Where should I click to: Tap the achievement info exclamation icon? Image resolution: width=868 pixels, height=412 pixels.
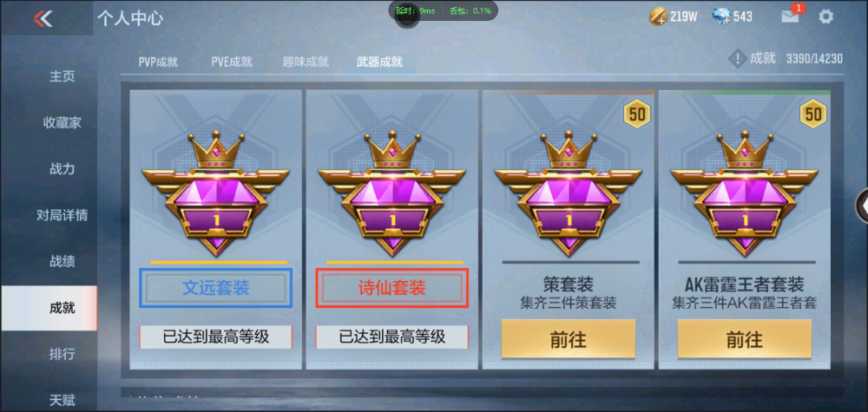[x=737, y=58]
